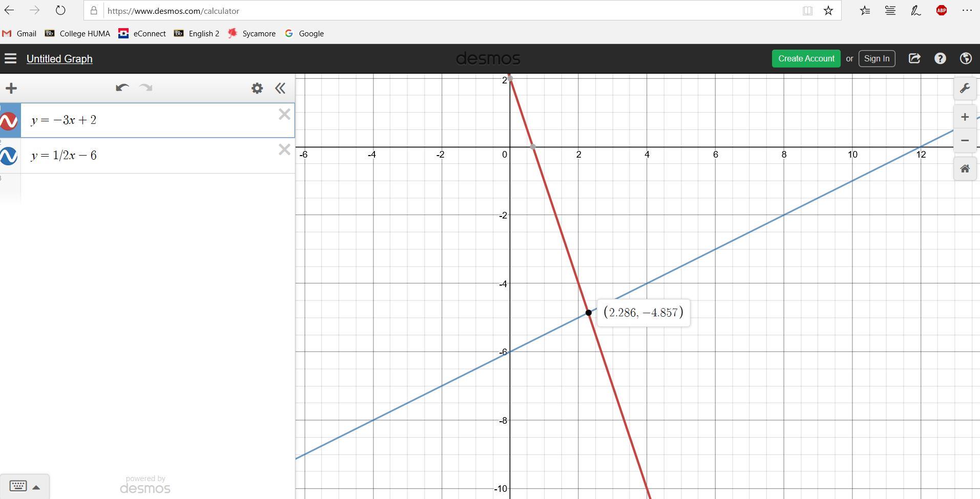Open the Adblock Plus extension
The image size is (980, 499).
point(942,10)
